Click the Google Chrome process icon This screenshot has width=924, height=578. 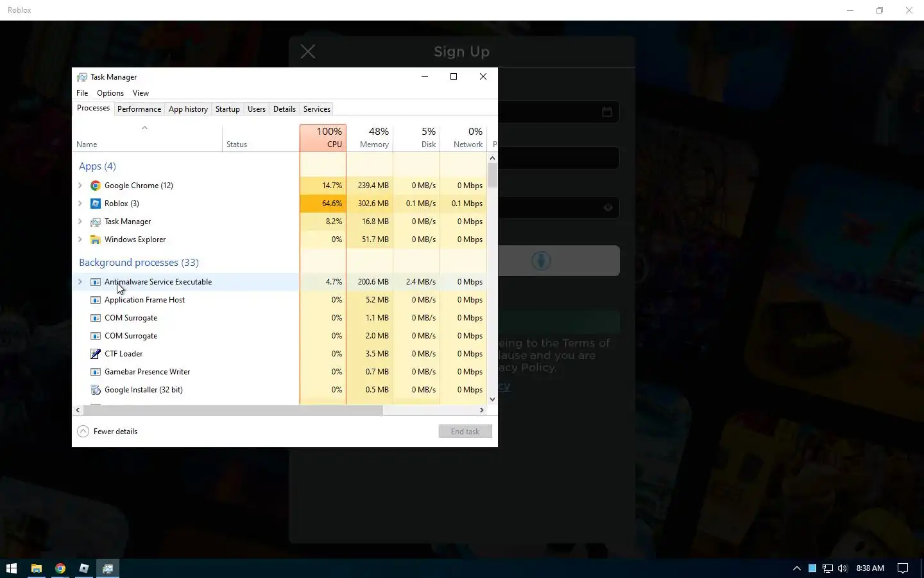tap(95, 186)
